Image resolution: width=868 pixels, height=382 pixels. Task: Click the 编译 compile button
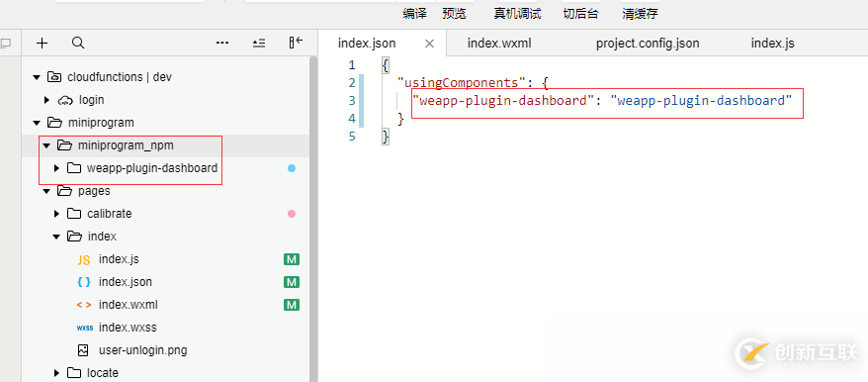[x=414, y=14]
